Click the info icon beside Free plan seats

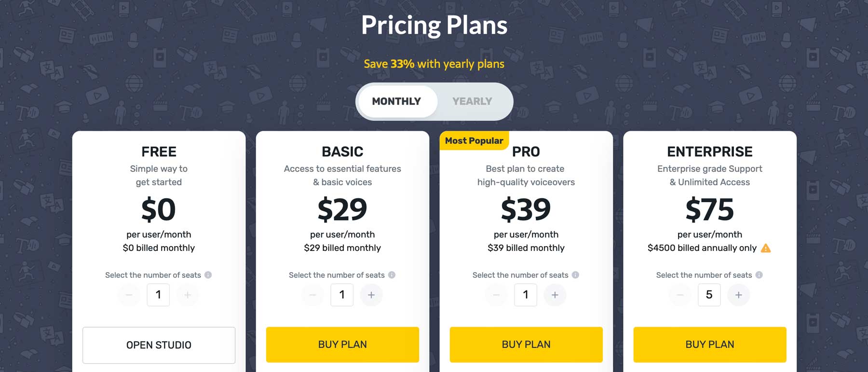209,275
